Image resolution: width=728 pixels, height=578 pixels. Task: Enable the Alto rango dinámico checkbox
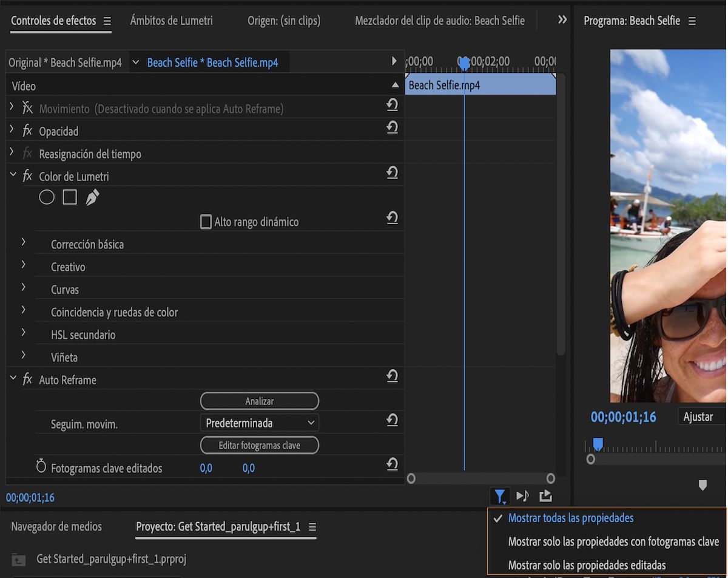pos(206,222)
